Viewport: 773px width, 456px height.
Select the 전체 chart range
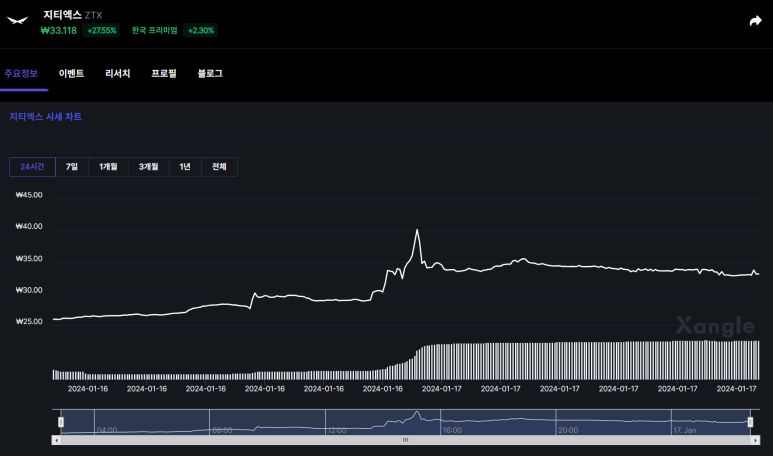(x=219, y=167)
